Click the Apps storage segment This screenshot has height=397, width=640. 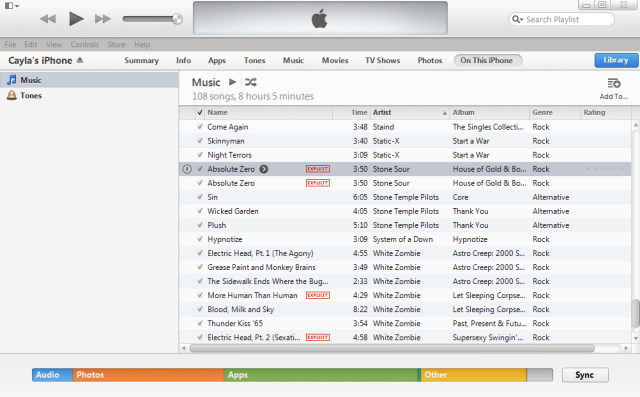pyautogui.click(x=322, y=375)
